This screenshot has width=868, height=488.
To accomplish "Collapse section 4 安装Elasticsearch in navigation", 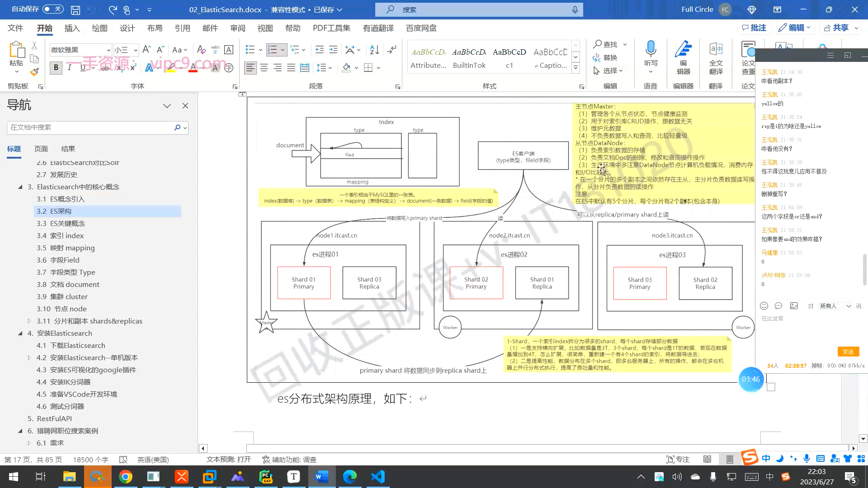I will [20, 333].
